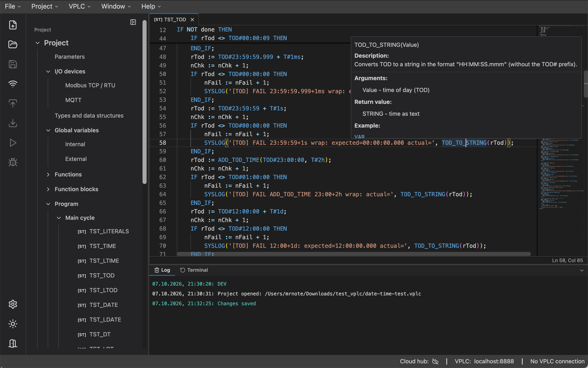Image resolution: width=588 pixels, height=368 pixels.
Task: Collapse the Project tree root
Action: 37,43
